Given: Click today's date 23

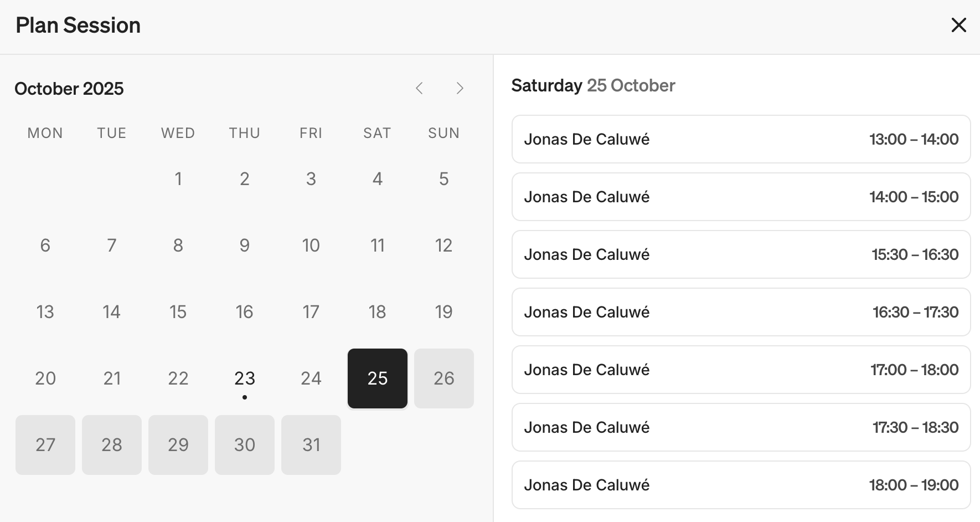Looking at the screenshot, I should 245,378.
